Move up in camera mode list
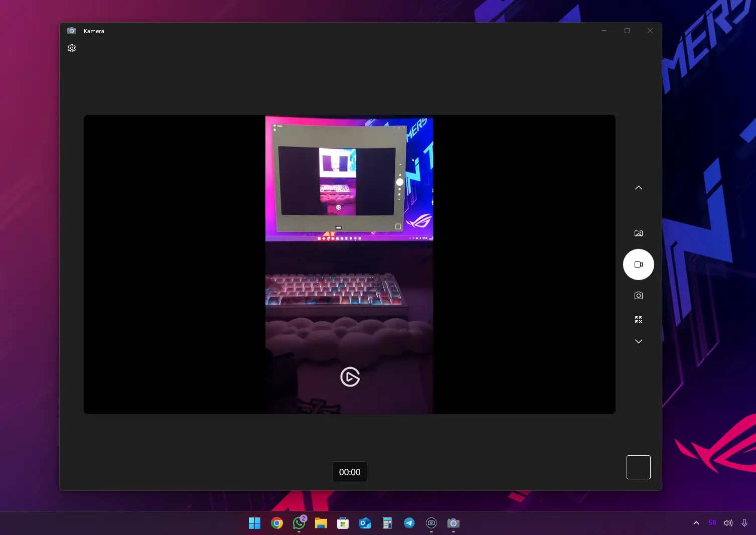756x535 pixels. point(639,188)
